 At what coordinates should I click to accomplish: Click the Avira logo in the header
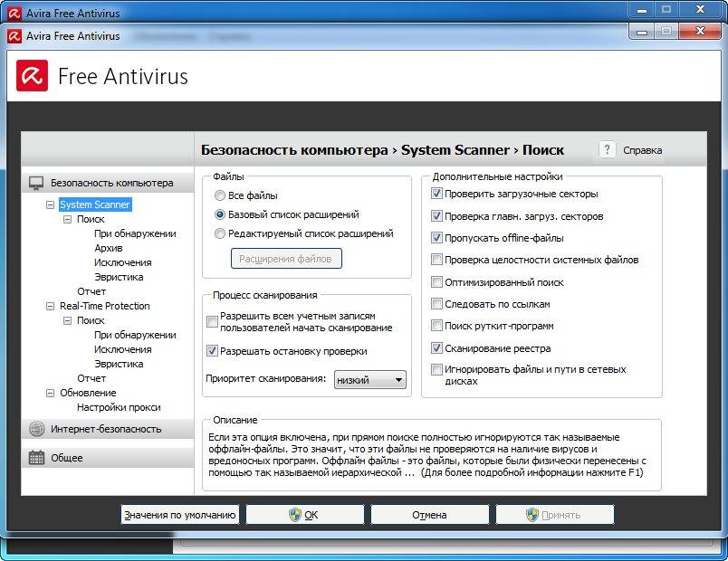point(32,75)
